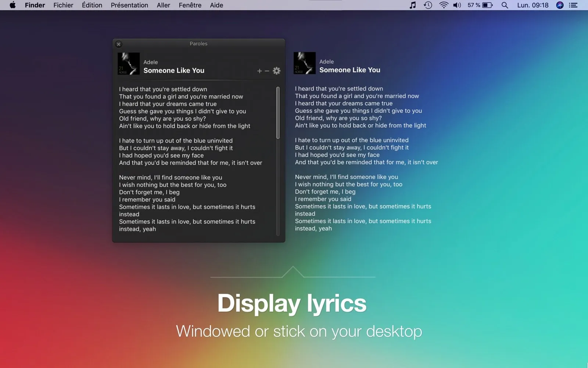Open Siri from menu bar

pos(560,5)
